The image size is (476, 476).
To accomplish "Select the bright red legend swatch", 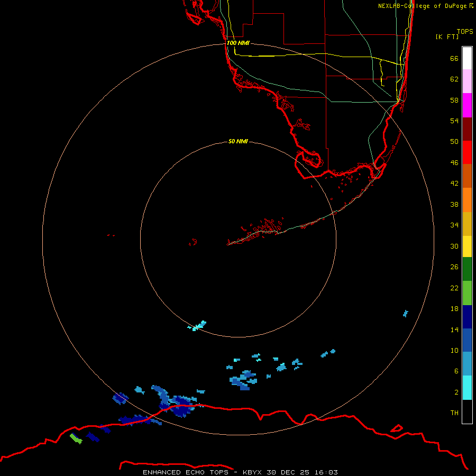I will coord(467,152).
